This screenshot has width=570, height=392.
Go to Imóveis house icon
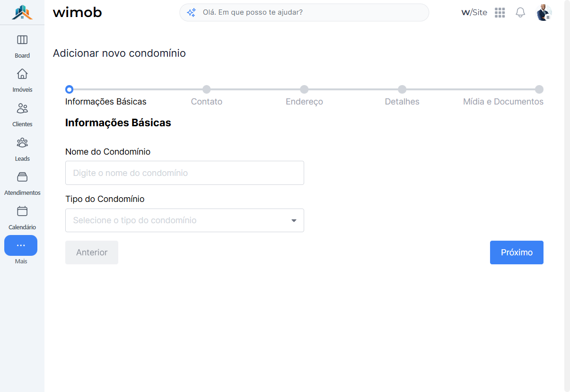pos(22,74)
